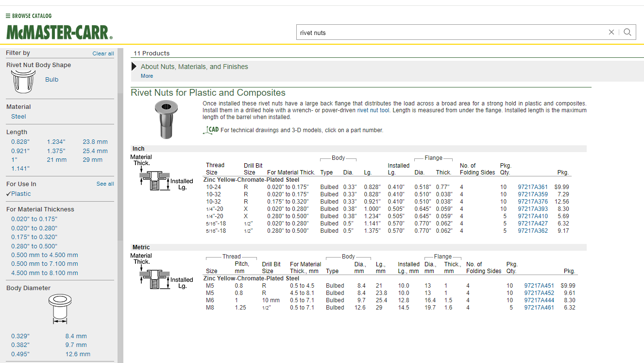Open part number 97217A427
This screenshot has width=644, height=363.
pos(533,224)
